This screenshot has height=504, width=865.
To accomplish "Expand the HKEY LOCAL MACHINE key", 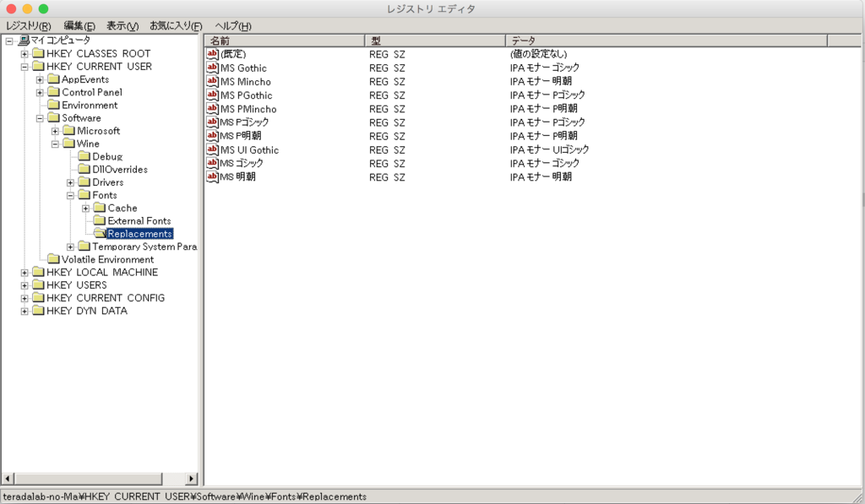I will (x=24, y=273).
